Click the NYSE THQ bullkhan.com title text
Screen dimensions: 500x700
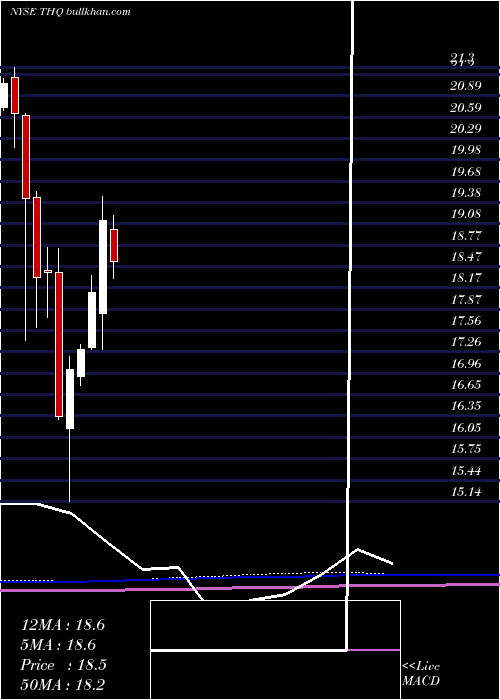point(71,12)
